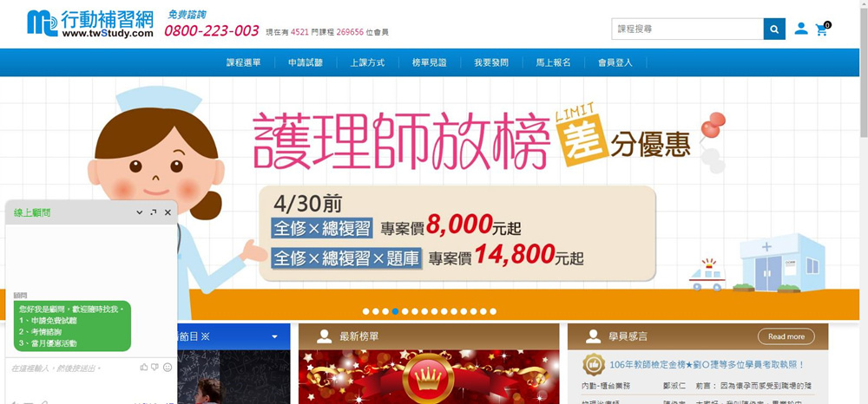Select the last banner carousel dot
The height and width of the screenshot is (404, 868).
coord(493,312)
